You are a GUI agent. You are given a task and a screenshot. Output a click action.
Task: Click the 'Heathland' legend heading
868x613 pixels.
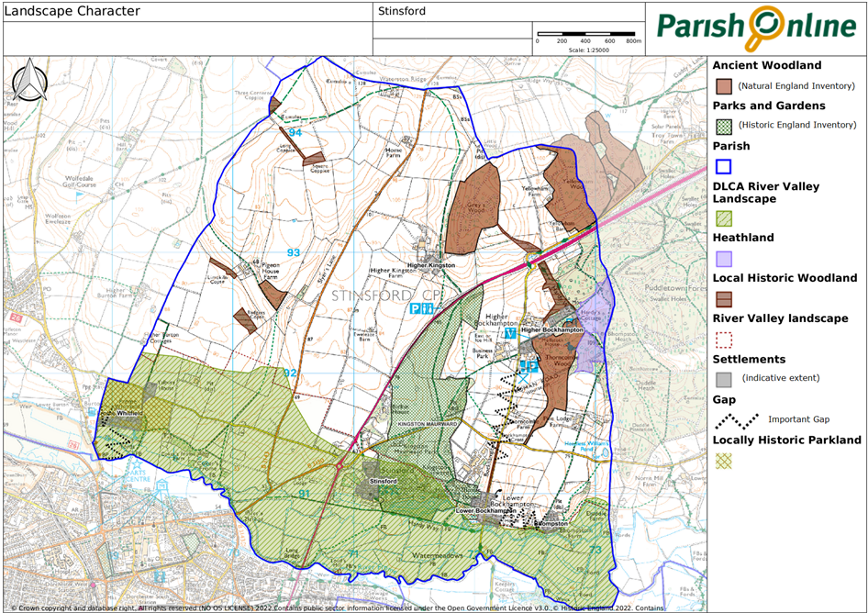pos(743,238)
